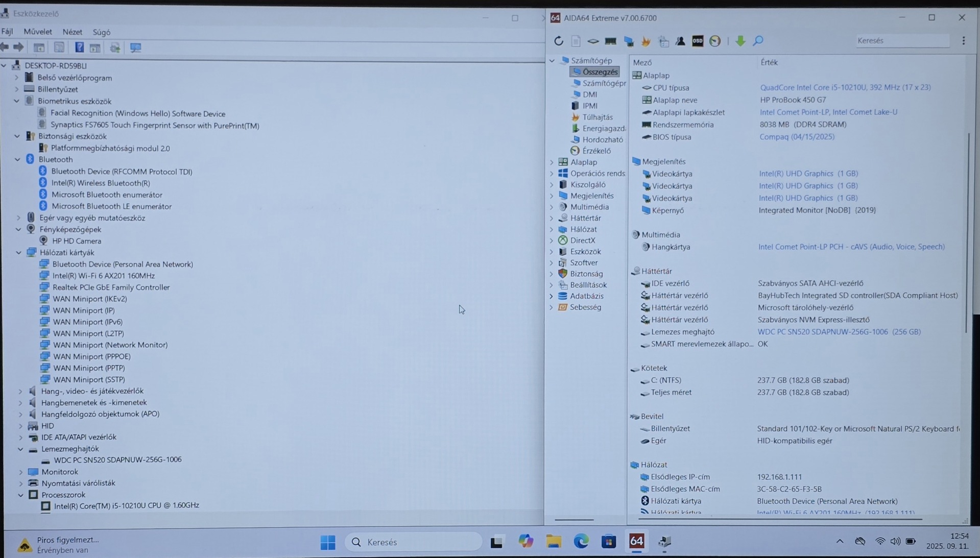Image resolution: width=980 pixels, height=558 pixels.
Task: Click the Érték column header
Action: click(x=769, y=62)
